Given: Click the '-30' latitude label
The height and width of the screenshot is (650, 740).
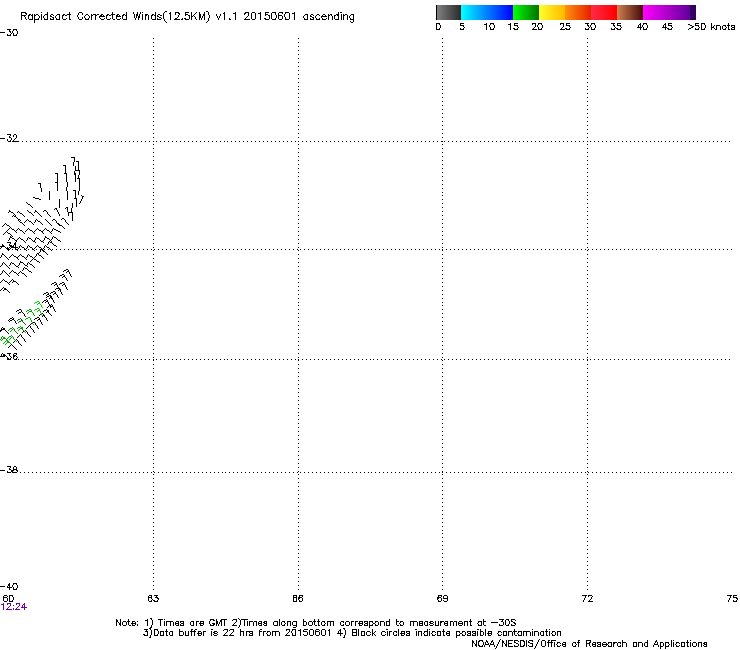Looking at the screenshot, I should coord(9,33).
